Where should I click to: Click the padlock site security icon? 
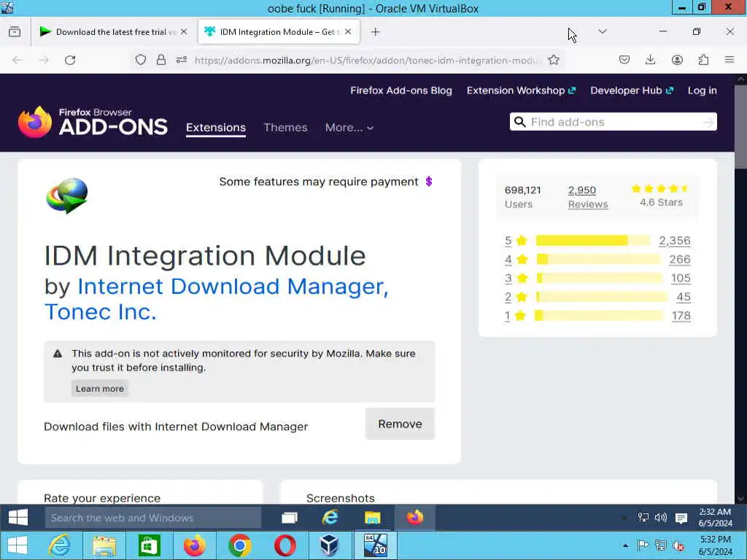point(161,60)
